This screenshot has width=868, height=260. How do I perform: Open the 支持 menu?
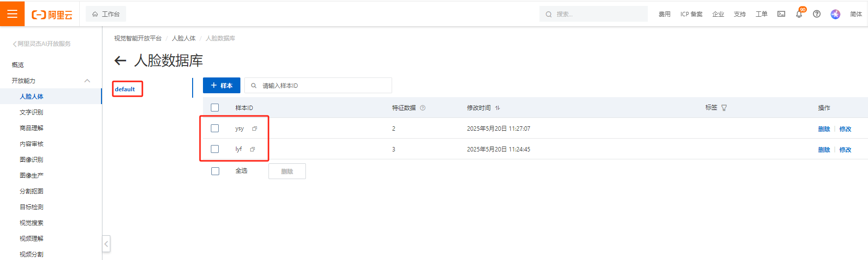click(x=740, y=14)
